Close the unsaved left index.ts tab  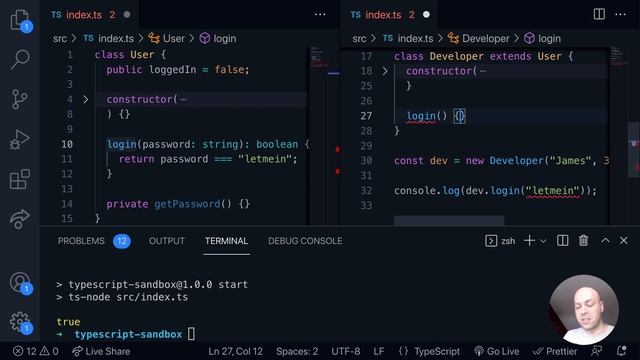[x=127, y=15]
